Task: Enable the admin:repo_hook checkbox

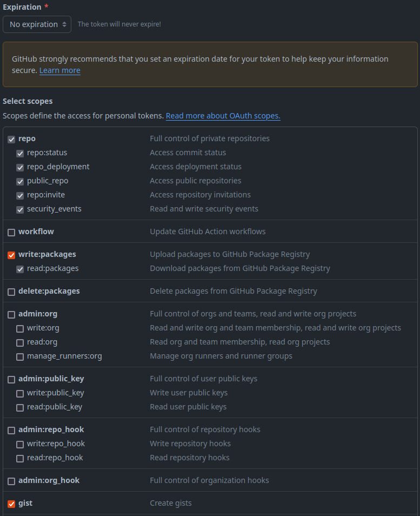Action: (11, 430)
